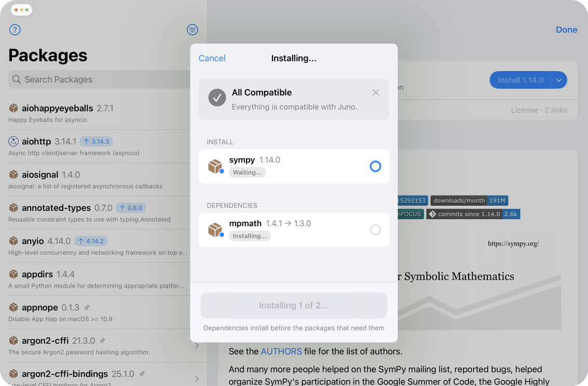The image size is (588, 386).
Task: Click the macOS window traffic light controls
Action: pyautogui.click(x=21, y=10)
